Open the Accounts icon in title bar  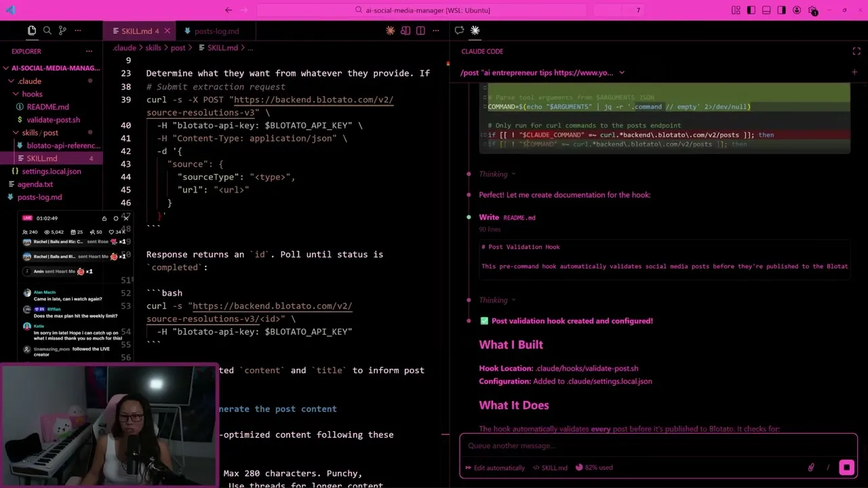(797, 10)
